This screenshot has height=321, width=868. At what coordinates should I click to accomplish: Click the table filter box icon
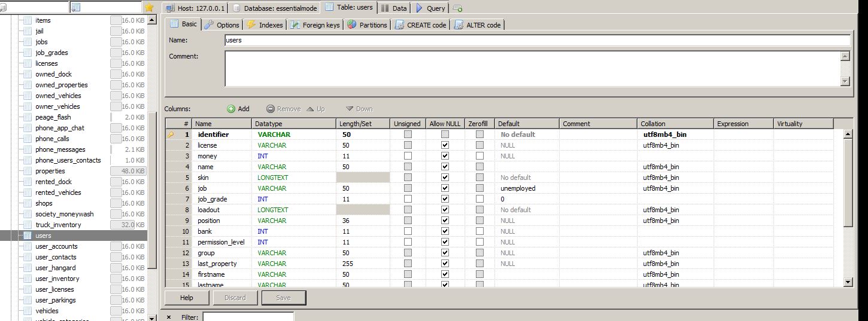pos(75,7)
